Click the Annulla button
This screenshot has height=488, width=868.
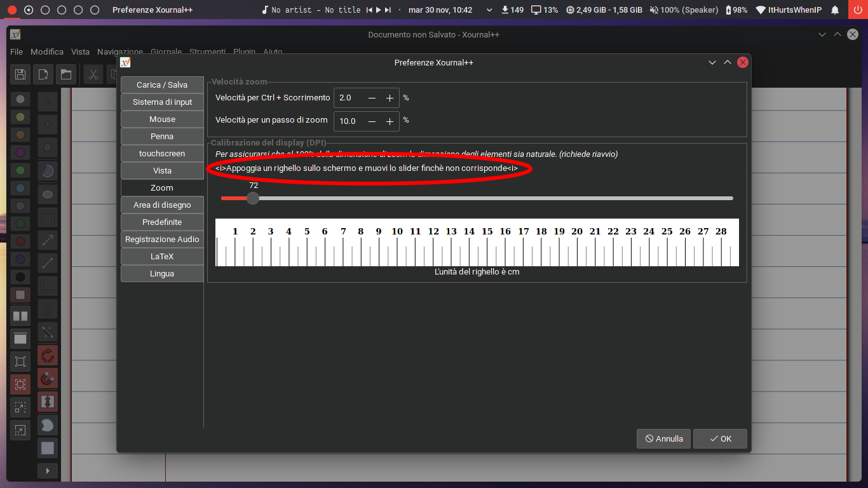[663, 438]
